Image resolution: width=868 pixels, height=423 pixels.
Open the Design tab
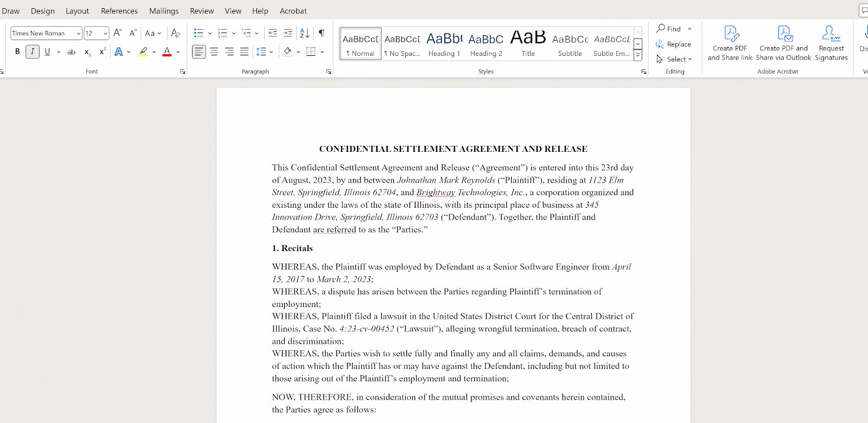43,11
